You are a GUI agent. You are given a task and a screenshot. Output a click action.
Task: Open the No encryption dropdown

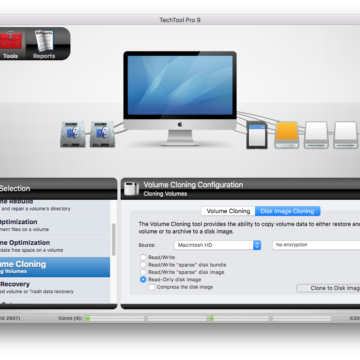[316, 245]
